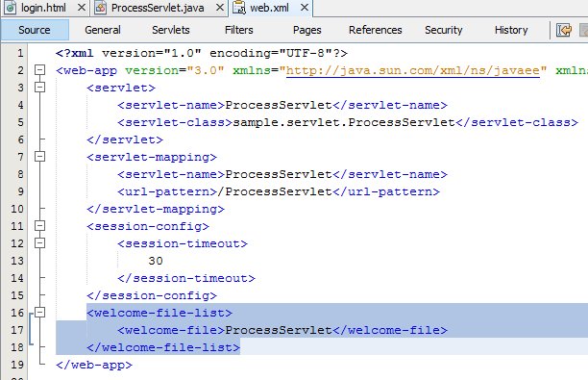Click the xml version declaration text
The height and width of the screenshot is (380, 588).
pyautogui.click(x=202, y=53)
